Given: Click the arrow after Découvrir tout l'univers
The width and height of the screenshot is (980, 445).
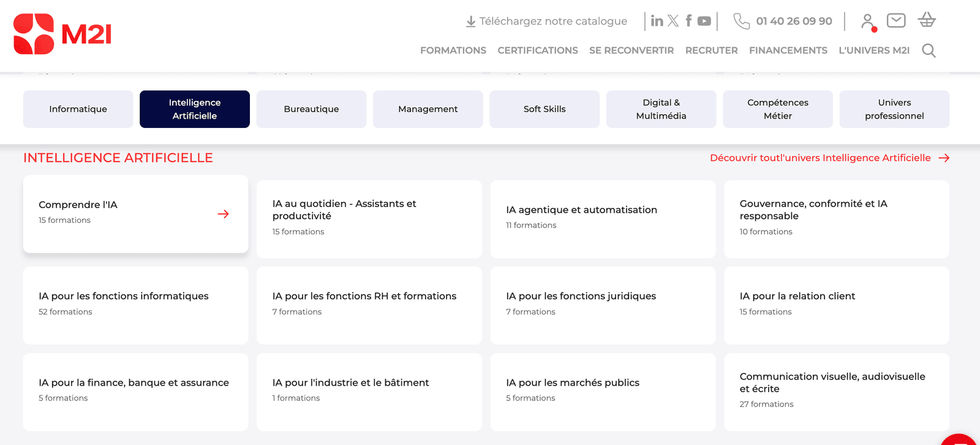Looking at the screenshot, I should tap(944, 158).
